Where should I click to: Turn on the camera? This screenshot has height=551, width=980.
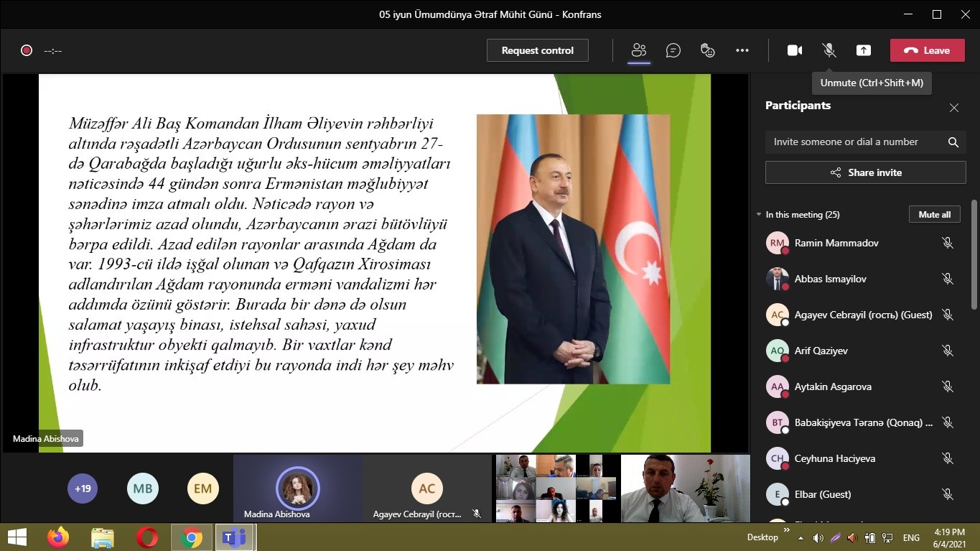[795, 50]
